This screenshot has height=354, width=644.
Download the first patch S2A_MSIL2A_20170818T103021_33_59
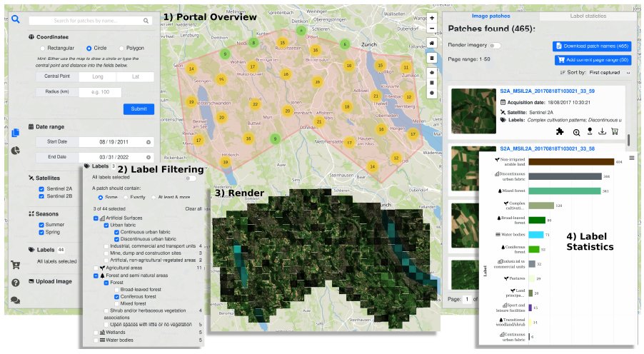click(602, 131)
